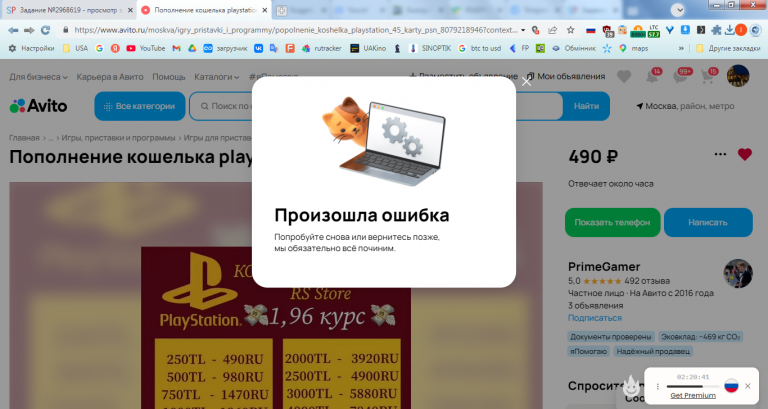Open the UAKino bookmark
768x409 pixels.
tap(368, 48)
